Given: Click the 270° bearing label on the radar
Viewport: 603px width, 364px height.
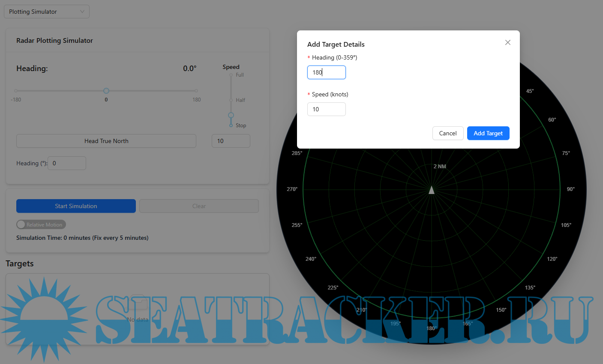Looking at the screenshot, I should (x=291, y=188).
